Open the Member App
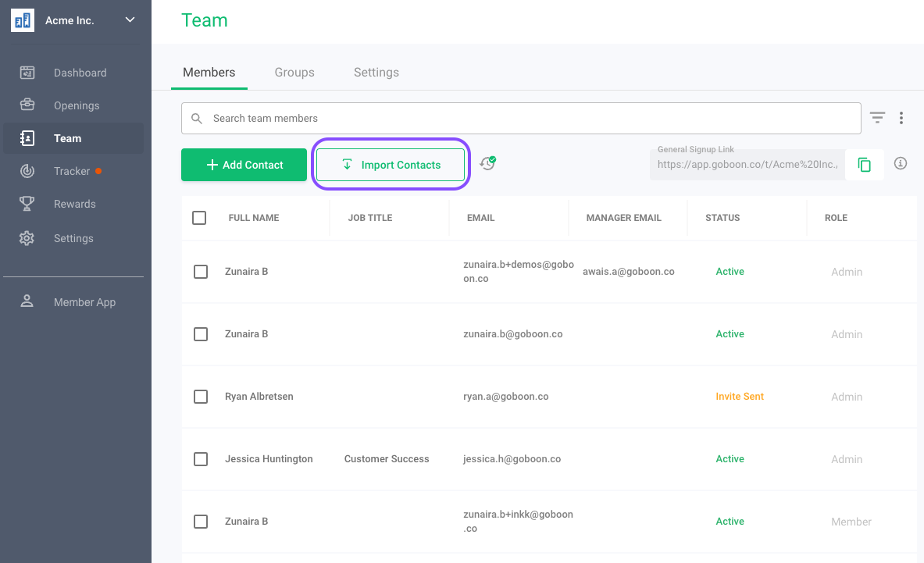The width and height of the screenshot is (924, 563). [84, 302]
